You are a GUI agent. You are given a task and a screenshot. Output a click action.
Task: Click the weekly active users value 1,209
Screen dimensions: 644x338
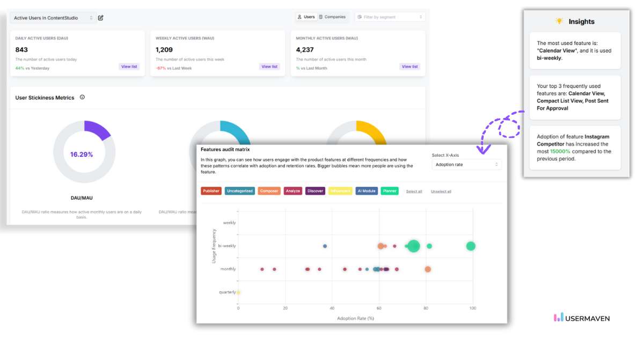tap(164, 49)
